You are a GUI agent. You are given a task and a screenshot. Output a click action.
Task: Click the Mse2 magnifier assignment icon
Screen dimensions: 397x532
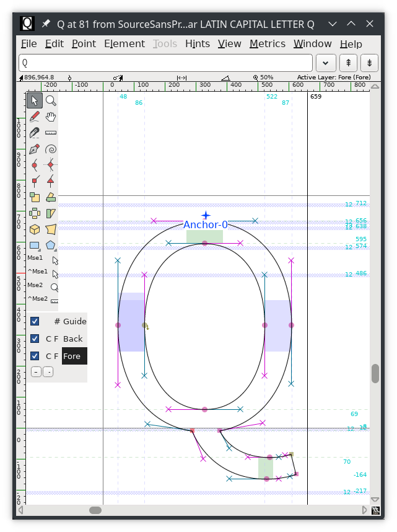[55, 288]
